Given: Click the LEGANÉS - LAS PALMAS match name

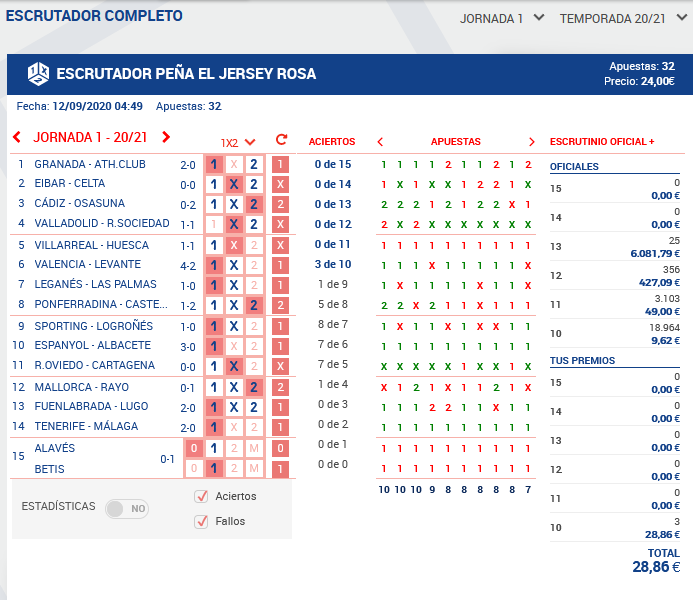Looking at the screenshot, I should tap(95, 284).
